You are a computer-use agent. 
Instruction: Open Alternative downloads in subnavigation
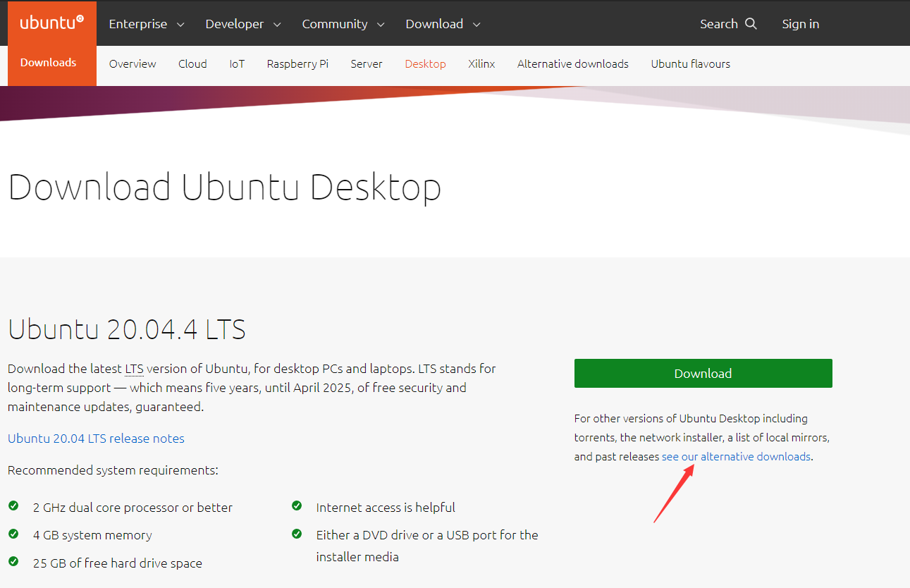573,64
